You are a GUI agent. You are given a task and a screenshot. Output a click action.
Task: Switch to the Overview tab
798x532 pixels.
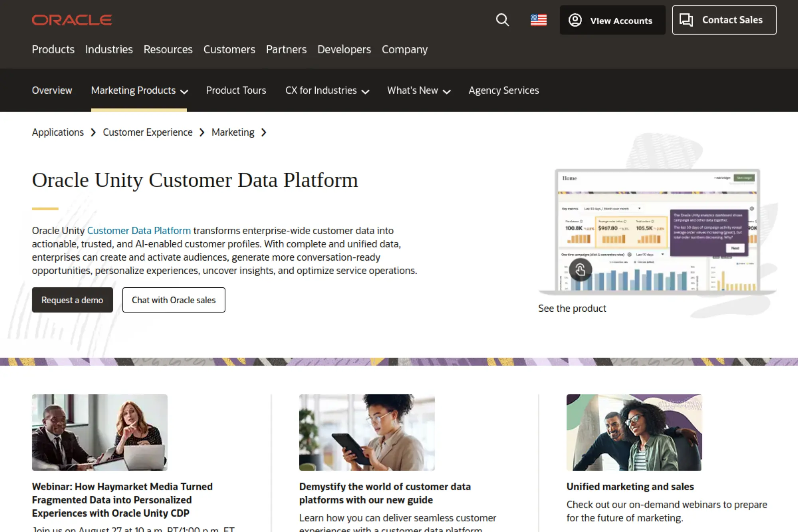52,91
